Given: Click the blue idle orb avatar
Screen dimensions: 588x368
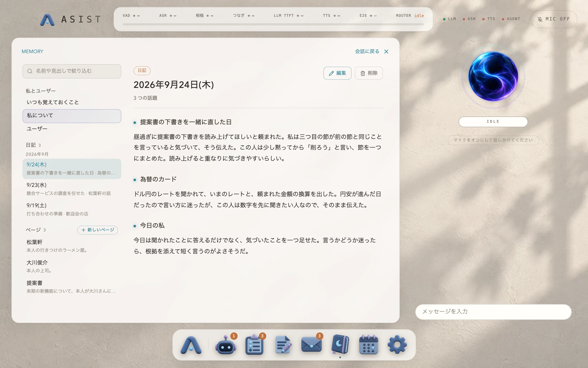Looking at the screenshot, I should coord(493,76).
